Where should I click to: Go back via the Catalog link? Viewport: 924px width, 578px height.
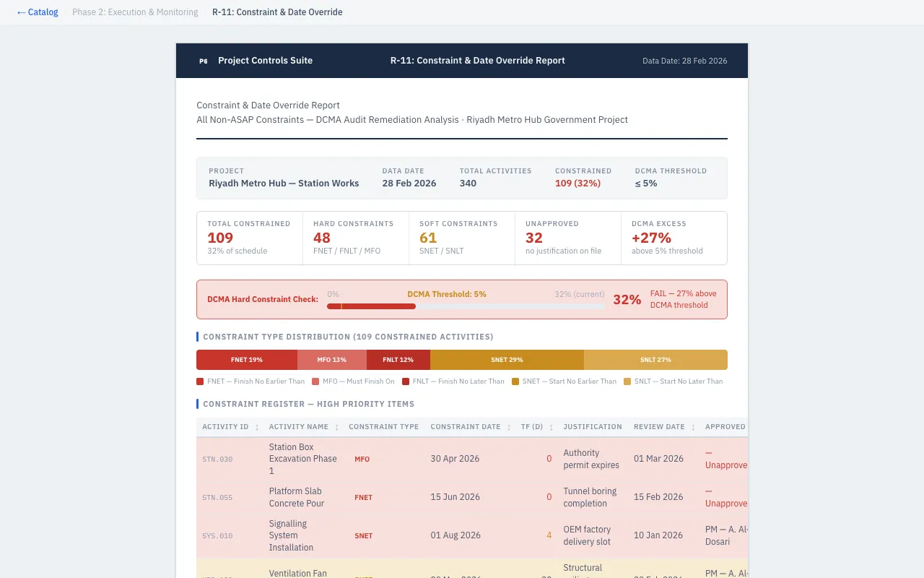click(38, 12)
